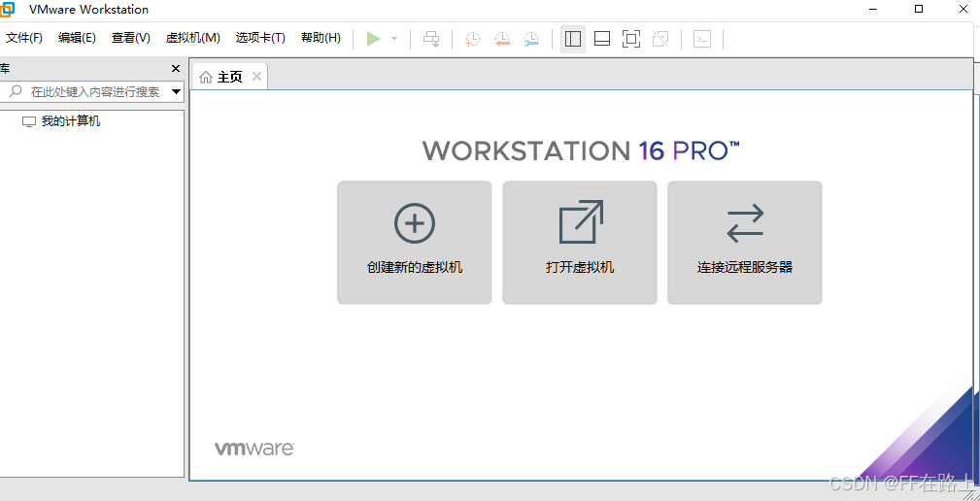Open the 虚拟机(M) menu
Screen dimensions: 980x501
pos(192,38)
